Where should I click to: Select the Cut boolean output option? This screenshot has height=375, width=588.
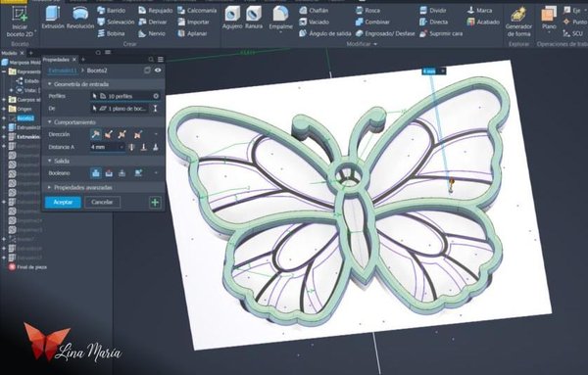pos(109,172)
